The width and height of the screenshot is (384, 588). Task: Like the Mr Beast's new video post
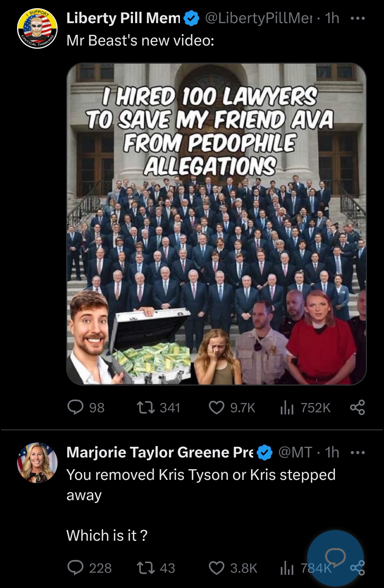[x=232, y=408]
